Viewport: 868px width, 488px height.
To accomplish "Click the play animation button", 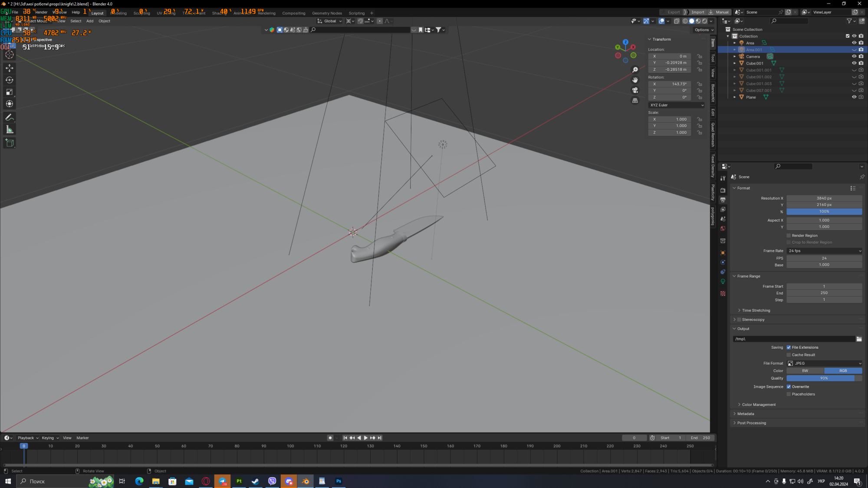I will [x=365, y=438].
